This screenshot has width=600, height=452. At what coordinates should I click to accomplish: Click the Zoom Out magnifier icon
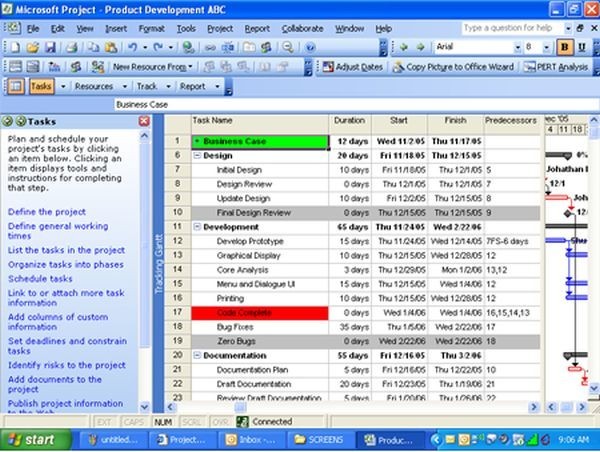click(288, 47)
